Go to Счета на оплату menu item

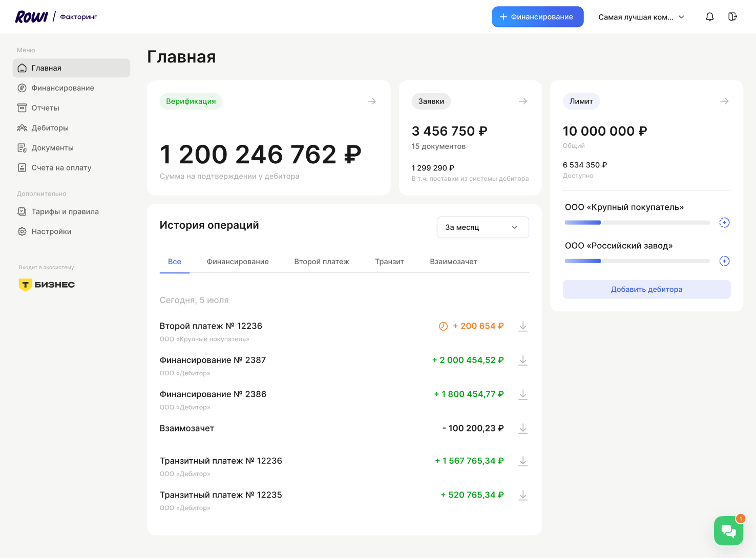(61, 168)
